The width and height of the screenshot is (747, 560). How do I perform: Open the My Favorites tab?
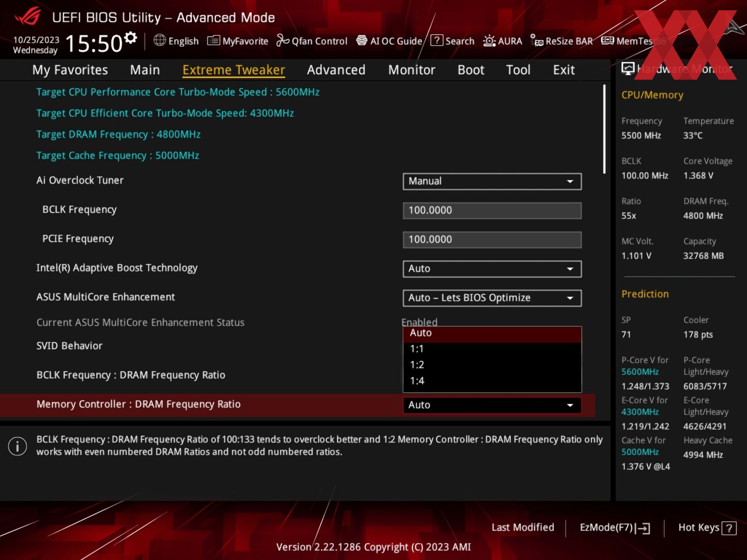click(70, 70)
